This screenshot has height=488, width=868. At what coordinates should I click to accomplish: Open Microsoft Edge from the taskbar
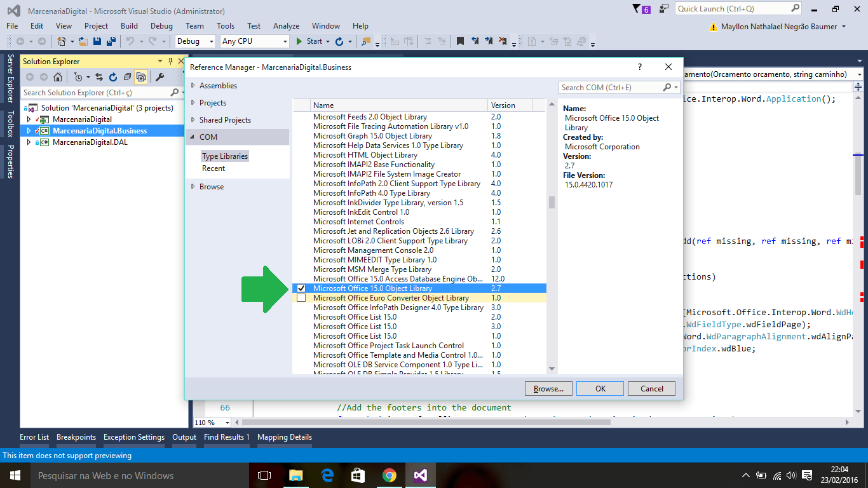327,475
